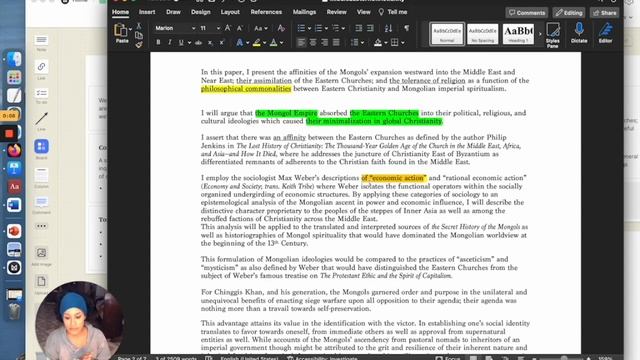Switch to the Draw tab
The width and height of the screenshot is (640, 360).
coord(173,12)
